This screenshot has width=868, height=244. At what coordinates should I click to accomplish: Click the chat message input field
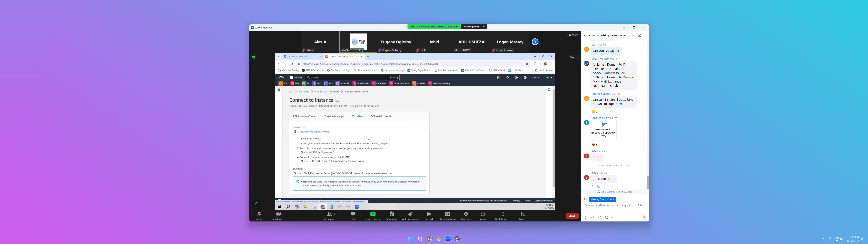coord(614,205)
